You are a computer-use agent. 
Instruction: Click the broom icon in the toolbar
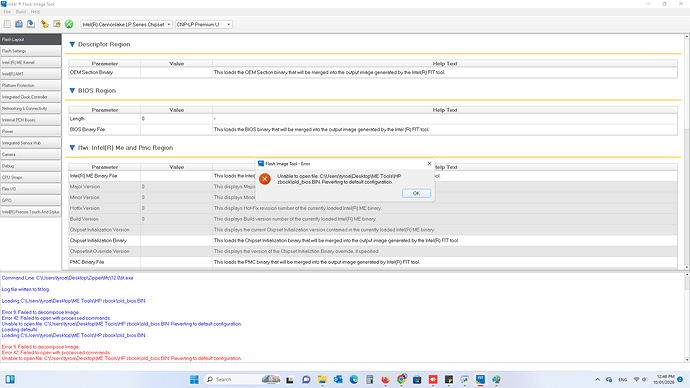pos(44,24)
